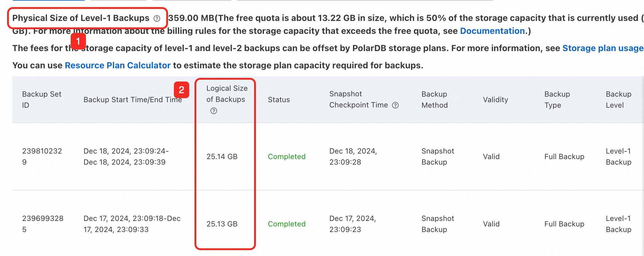Click the Backup Set ID column header
This screenshot has height=256, width=644.
point(42,99)
